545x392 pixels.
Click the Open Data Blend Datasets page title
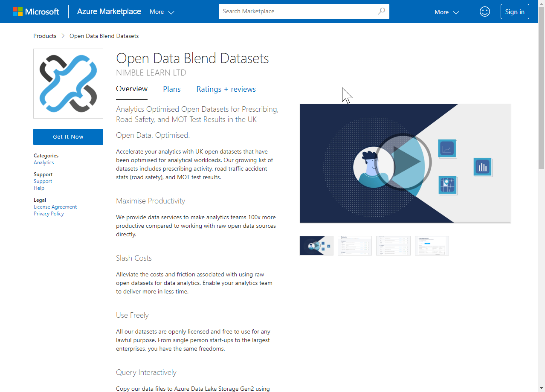[x=192, y=58]
